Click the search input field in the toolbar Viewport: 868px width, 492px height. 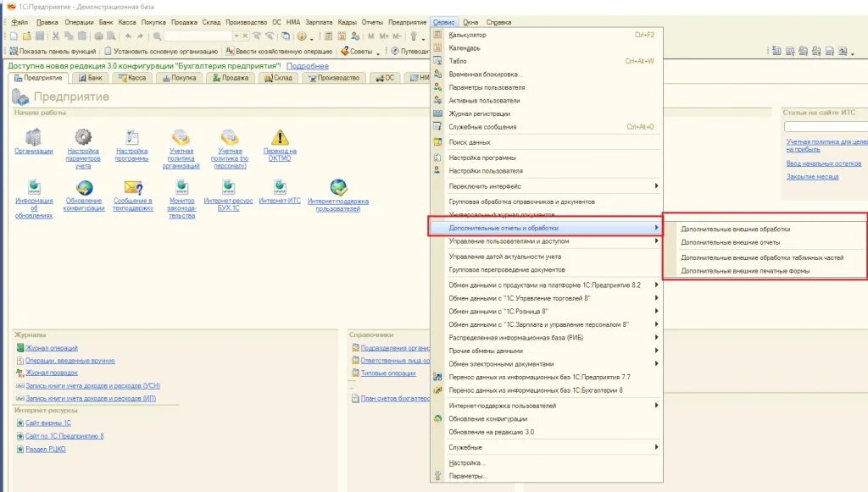(198, 36)
